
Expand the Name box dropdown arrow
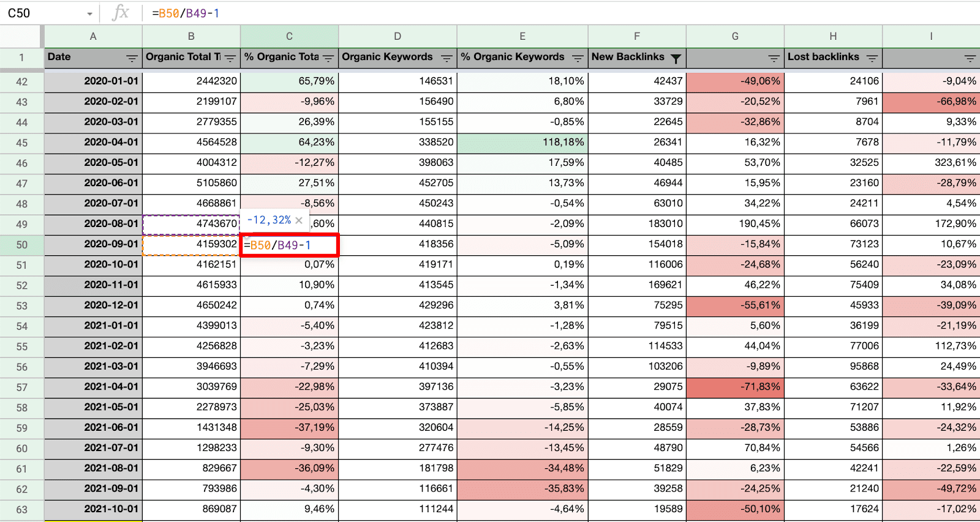(89, 13)
